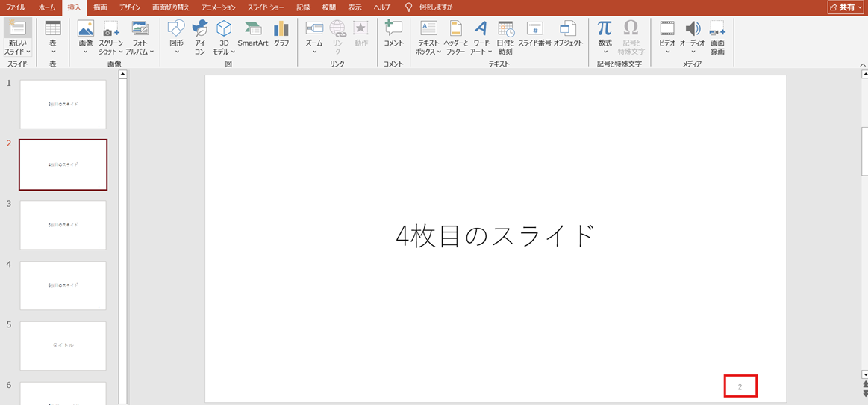
Task: Click the 何をしますか search field
Action: (436, 7)
